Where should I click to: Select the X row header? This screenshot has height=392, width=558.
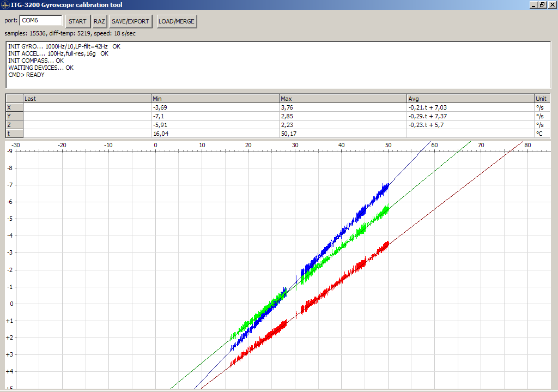coord(15,107)
